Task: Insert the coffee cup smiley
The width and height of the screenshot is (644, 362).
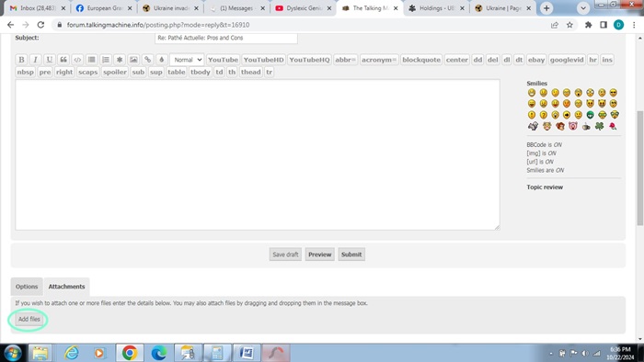Action: [586, 126]
